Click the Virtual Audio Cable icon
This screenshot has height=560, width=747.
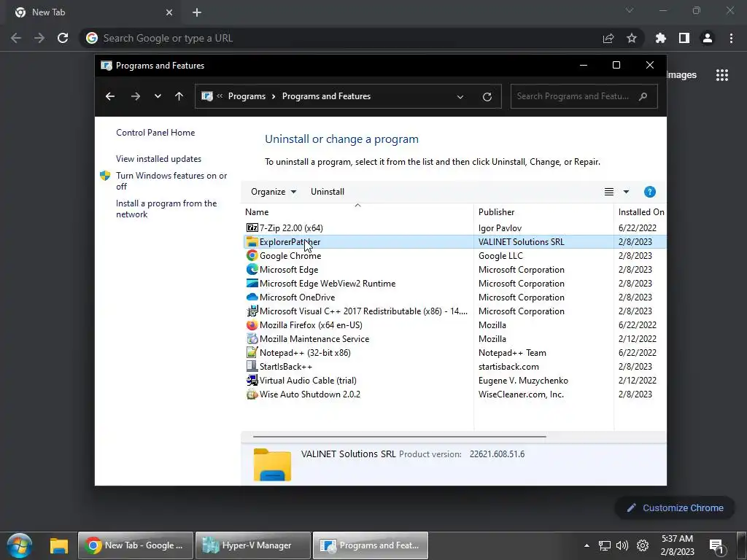tap(252, 380)
